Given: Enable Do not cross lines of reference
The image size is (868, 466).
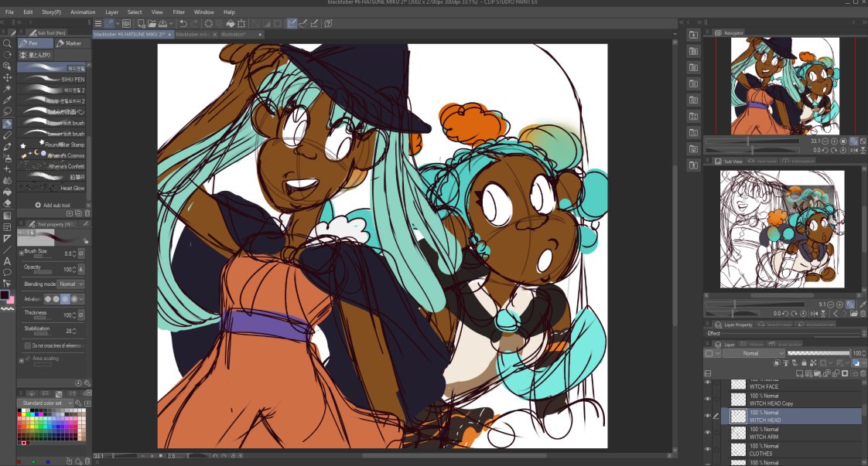Looking at the screenshot, I should 28,345.
